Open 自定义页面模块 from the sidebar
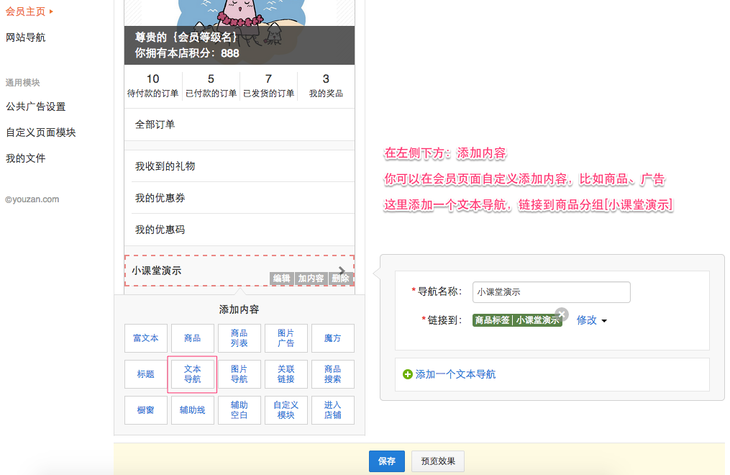This screenshot has width=730, height=475. [x=40, y=132]
